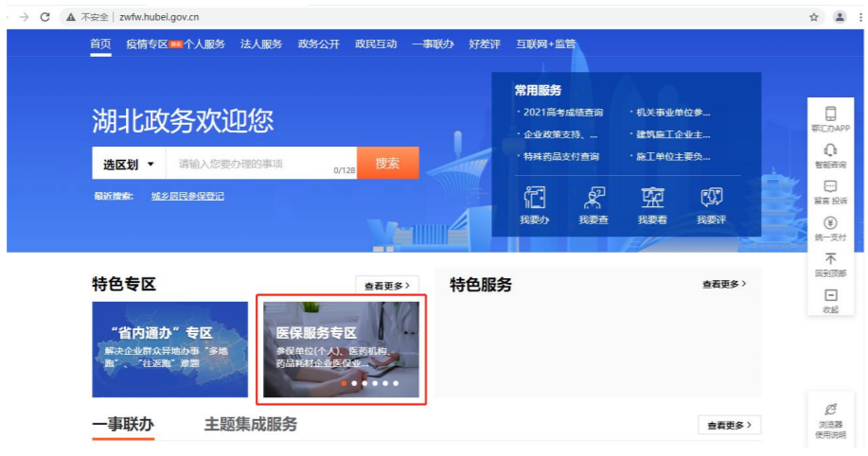
Task: Open the browser profile avatar
Action: 840,17
